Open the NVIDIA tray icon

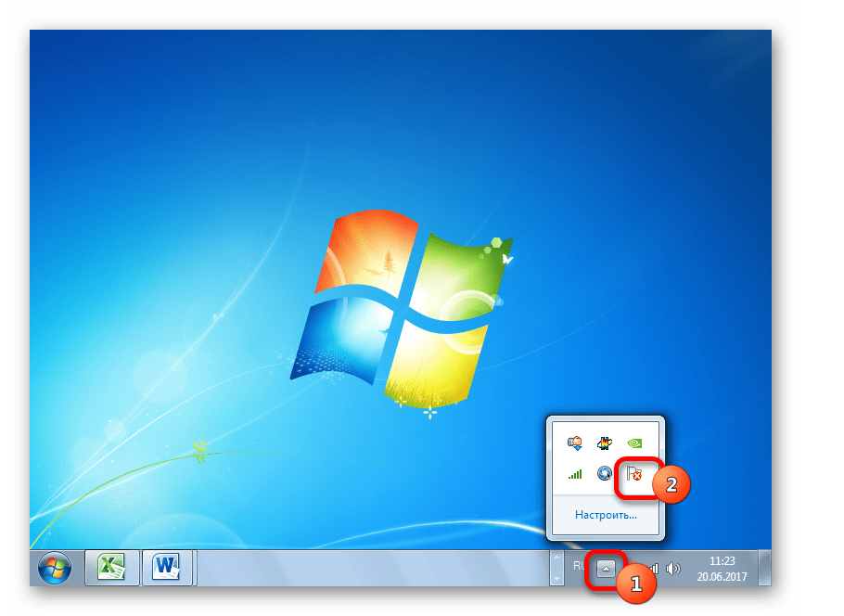point(634,443)
